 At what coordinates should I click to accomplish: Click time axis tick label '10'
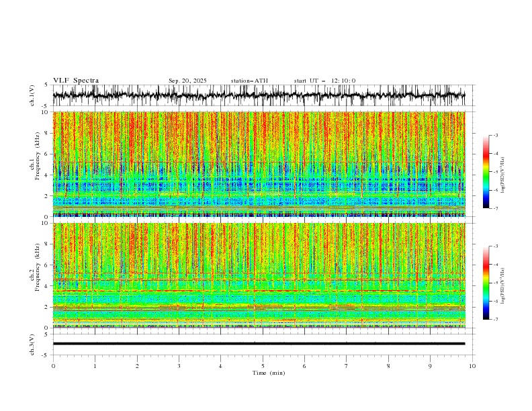pyautogui.click(x=472, y=366)
